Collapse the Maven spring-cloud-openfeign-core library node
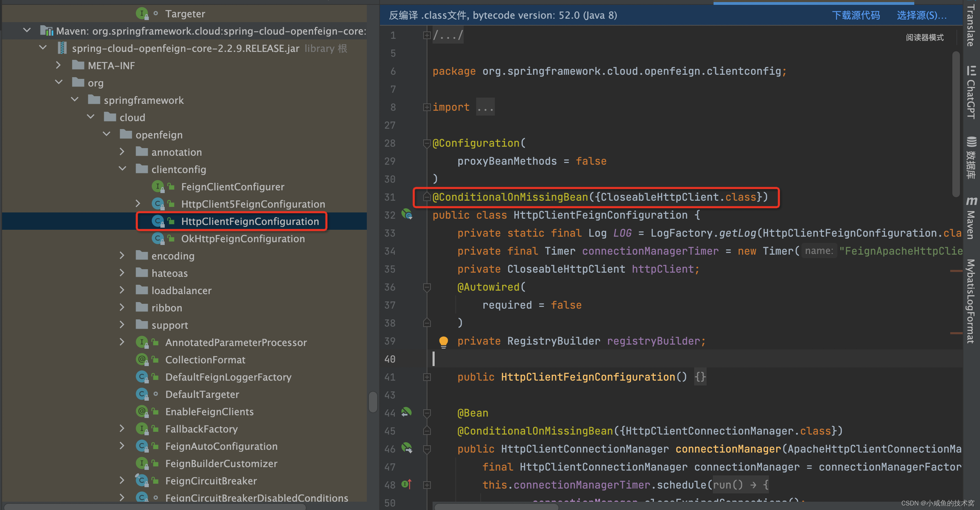Screen dimensions: 980x510 coord(27,30)
